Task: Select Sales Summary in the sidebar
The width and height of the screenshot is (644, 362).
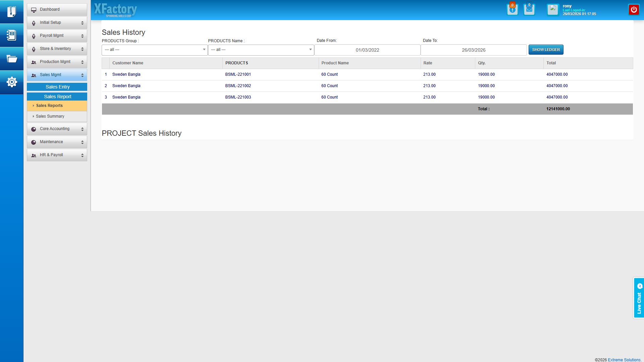Action: [50, 116]
